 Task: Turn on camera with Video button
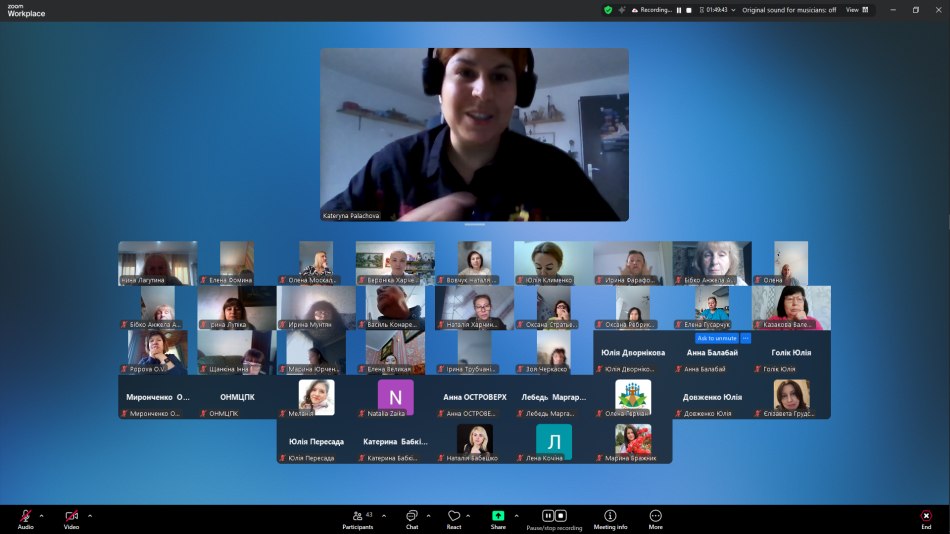71,517
